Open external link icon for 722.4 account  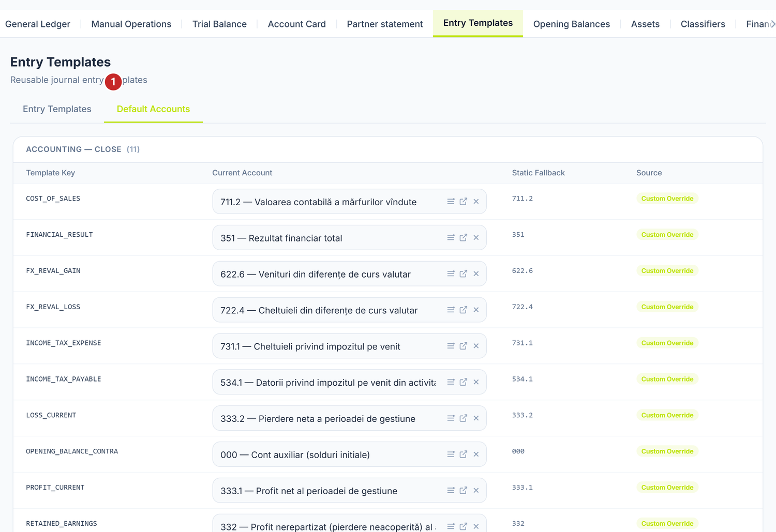464,310
